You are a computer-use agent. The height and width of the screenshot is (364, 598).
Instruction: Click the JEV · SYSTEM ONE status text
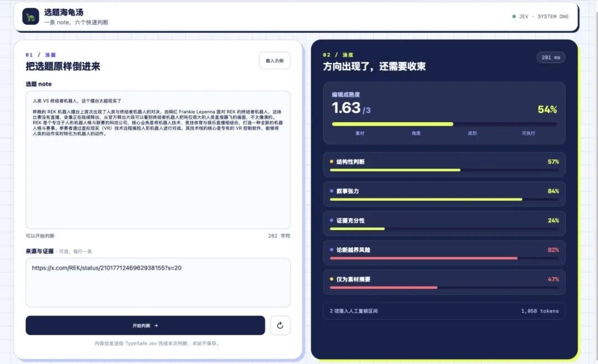544,17
